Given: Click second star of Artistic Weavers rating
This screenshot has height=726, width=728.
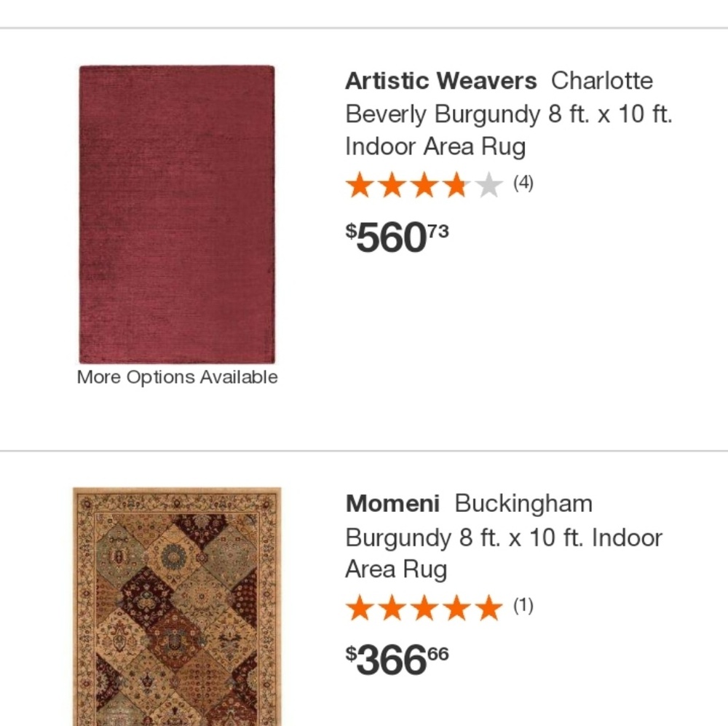Looking at the screenshot, I should coord(392,185).
